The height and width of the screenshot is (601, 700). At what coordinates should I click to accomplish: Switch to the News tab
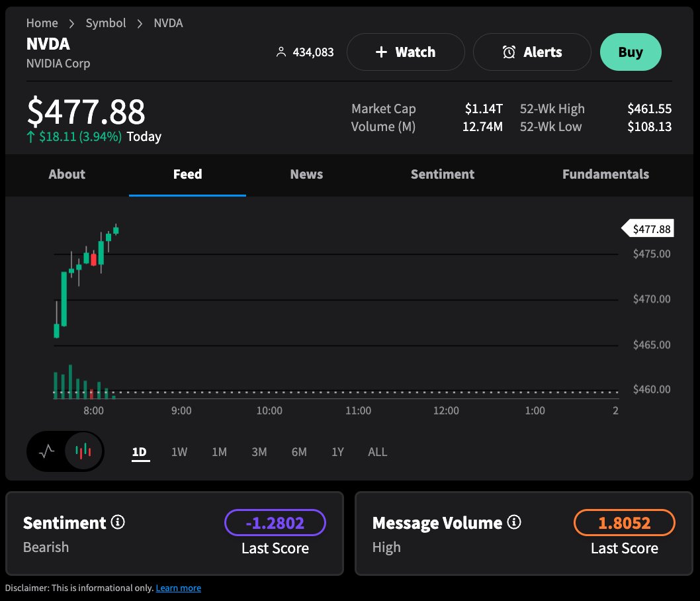pyautogui.click(x=306, y=174)
